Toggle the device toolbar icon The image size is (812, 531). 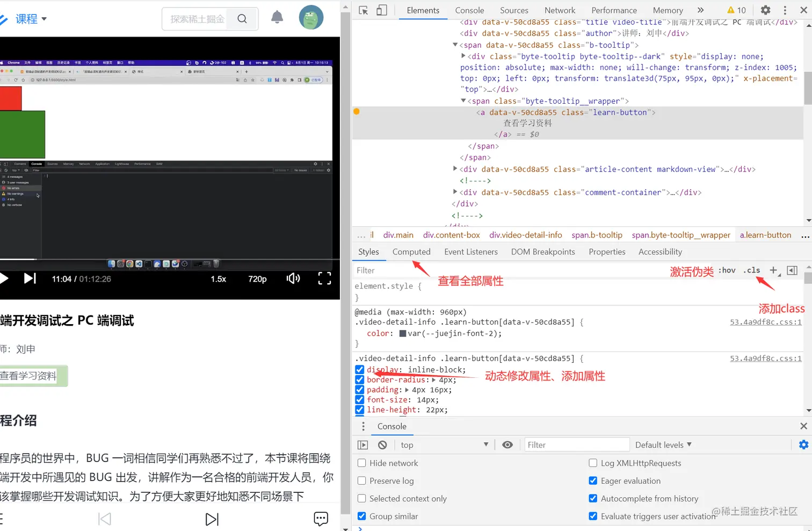(x=382, y=10)
